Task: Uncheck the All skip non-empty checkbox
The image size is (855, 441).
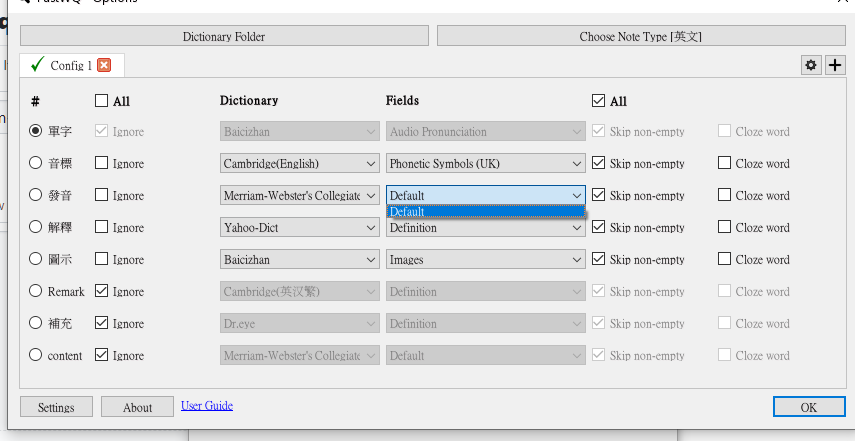Action: tap(598, 100)
